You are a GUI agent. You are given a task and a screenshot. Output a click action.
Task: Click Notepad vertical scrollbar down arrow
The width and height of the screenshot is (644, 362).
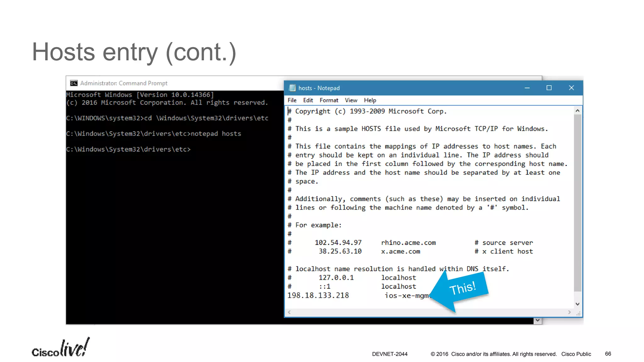pyautogui.click(x=577, y=304)
